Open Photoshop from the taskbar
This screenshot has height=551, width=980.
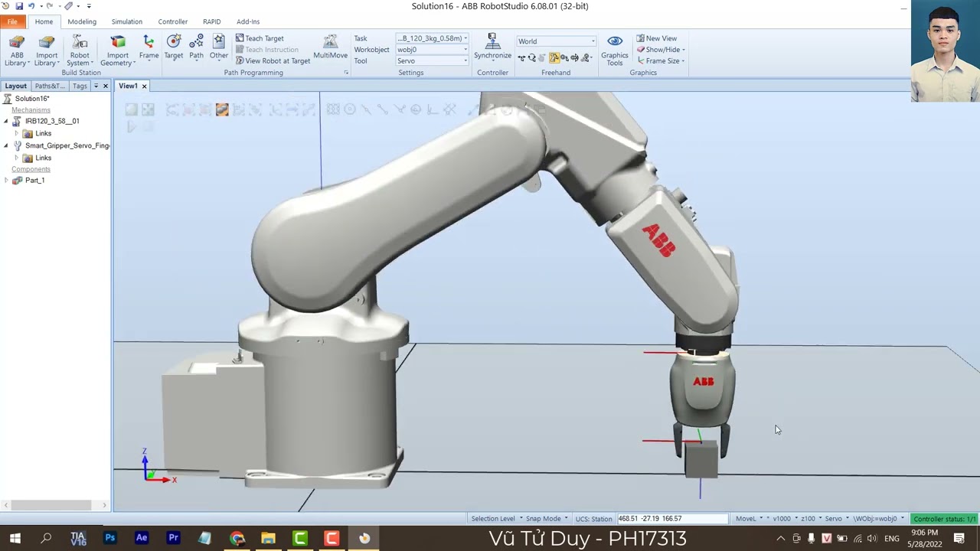(109, 539)
